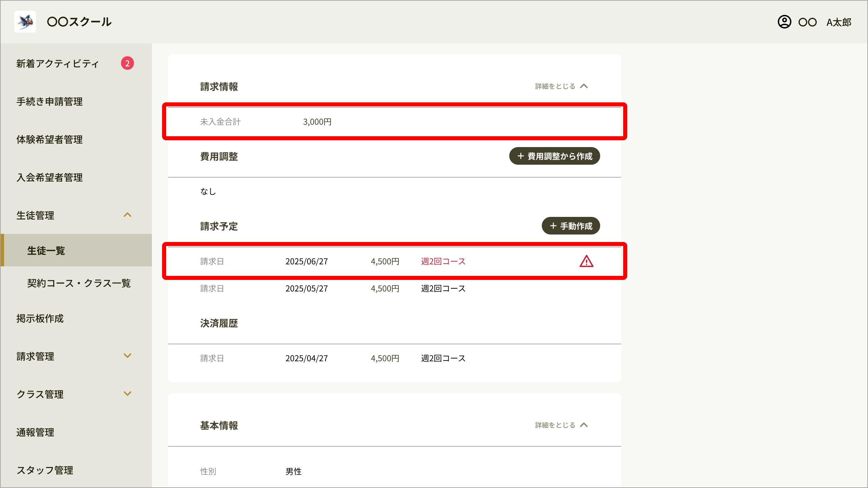Open 体験希望者管理 menu item
The width and height of the screenshot is (868, 488).
(x=50, y=139)
